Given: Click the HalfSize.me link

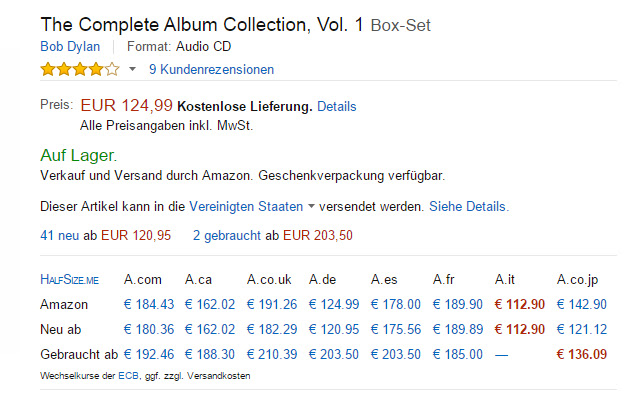Looking at the screenshot, I should tap(69, 280).
